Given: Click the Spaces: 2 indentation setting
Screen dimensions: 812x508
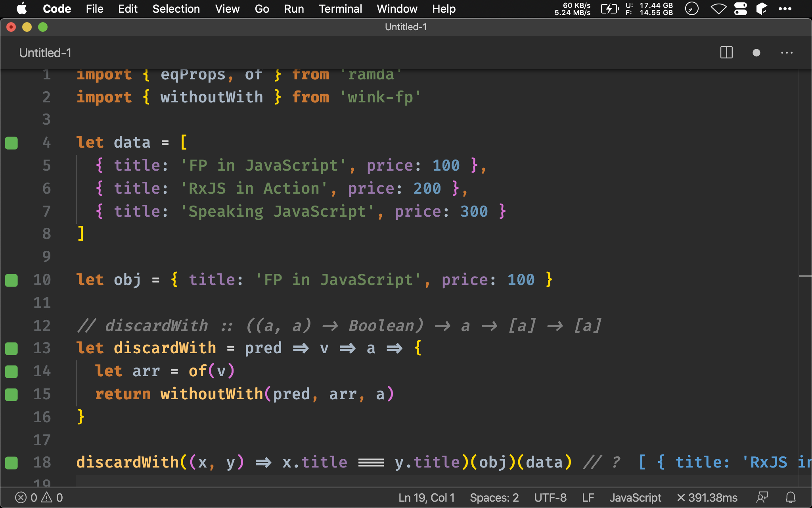Looking at the screenshot, I should tap(494, 498).
